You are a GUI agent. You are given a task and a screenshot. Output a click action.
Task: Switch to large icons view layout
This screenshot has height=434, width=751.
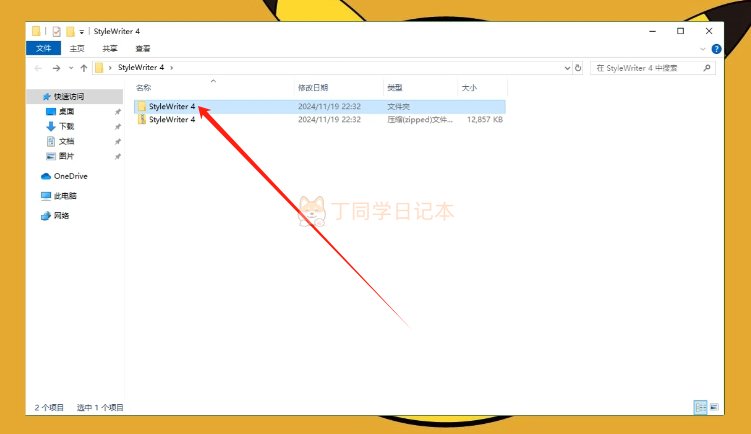coord(714,407)
